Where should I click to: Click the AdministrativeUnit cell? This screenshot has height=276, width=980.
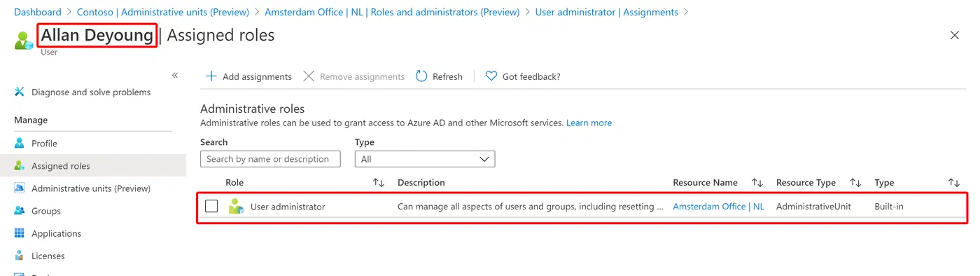click(x=813, y=207)
